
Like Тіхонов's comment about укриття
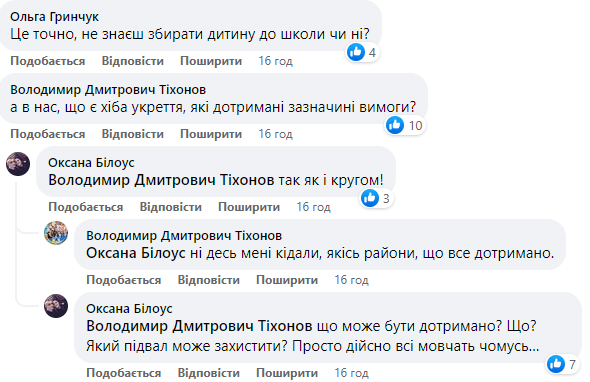click(x=48, y=134)
